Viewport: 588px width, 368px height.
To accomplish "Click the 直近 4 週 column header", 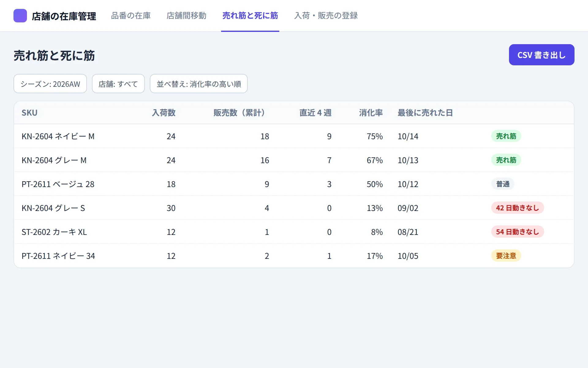I will 315,113.
